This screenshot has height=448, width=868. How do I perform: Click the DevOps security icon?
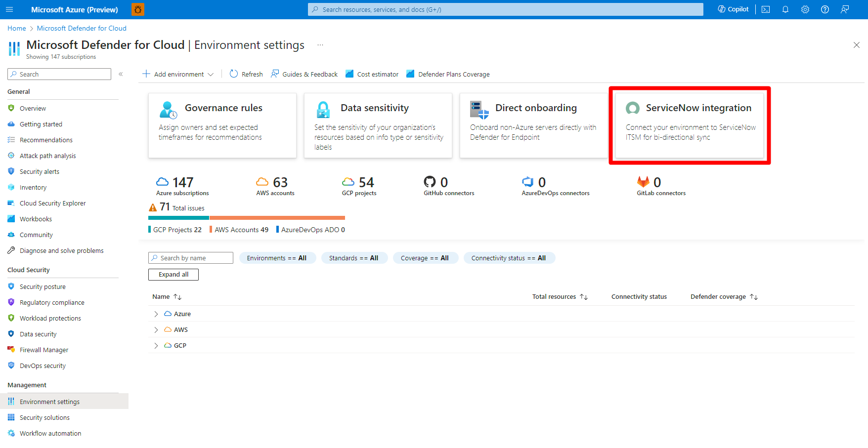(11, 366)
